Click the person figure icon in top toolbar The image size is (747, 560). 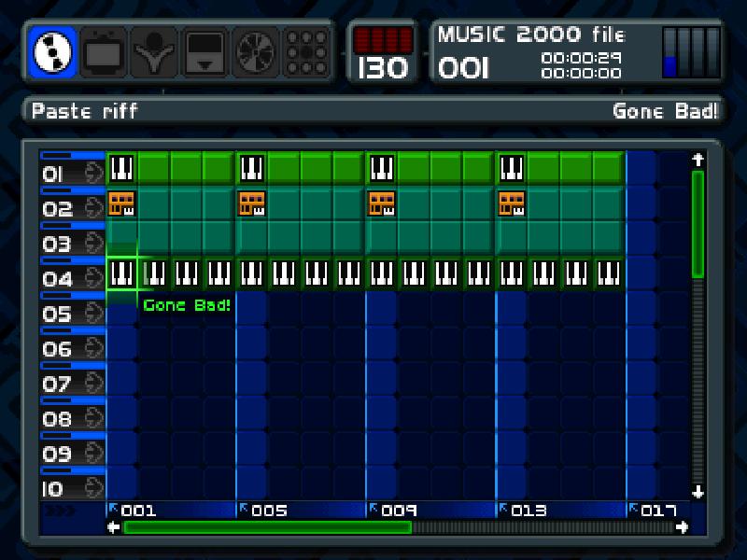click(153, 52)
